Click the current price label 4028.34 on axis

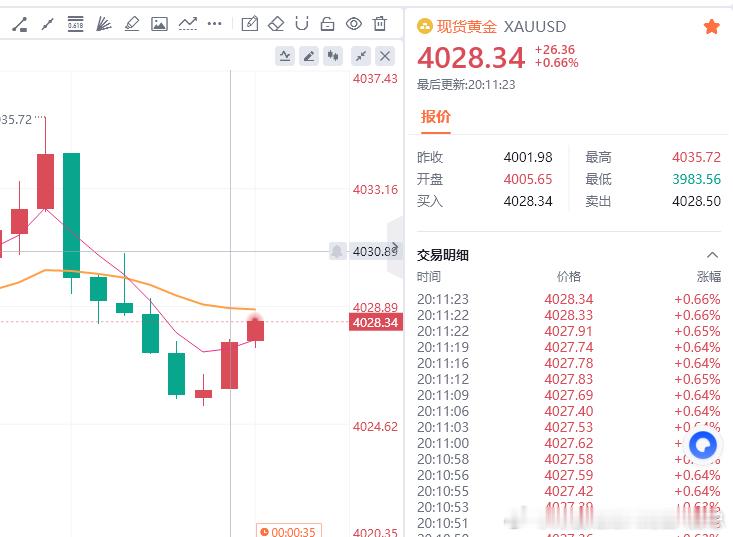[x=375, y=322]
